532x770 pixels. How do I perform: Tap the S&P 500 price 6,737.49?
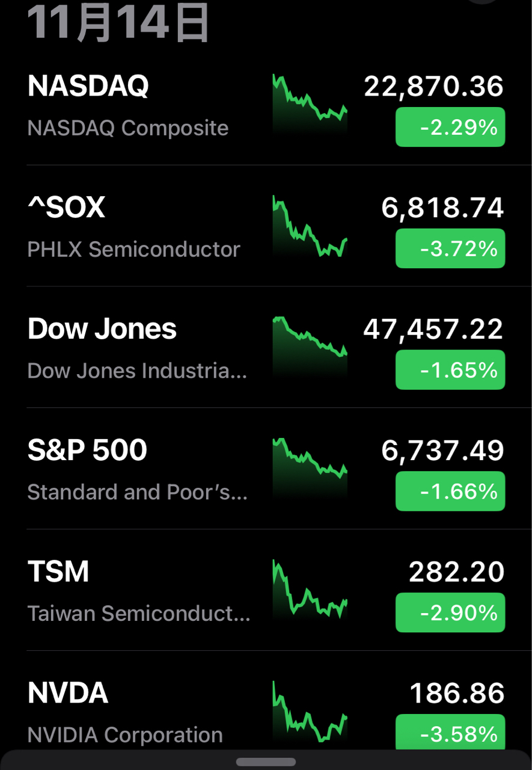[x=442, y=451]
